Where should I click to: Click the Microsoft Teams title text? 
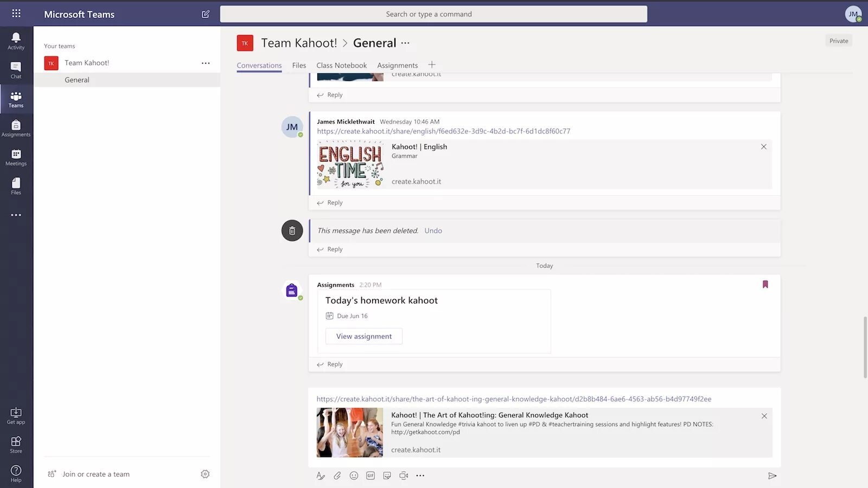[x=79, y=14]
